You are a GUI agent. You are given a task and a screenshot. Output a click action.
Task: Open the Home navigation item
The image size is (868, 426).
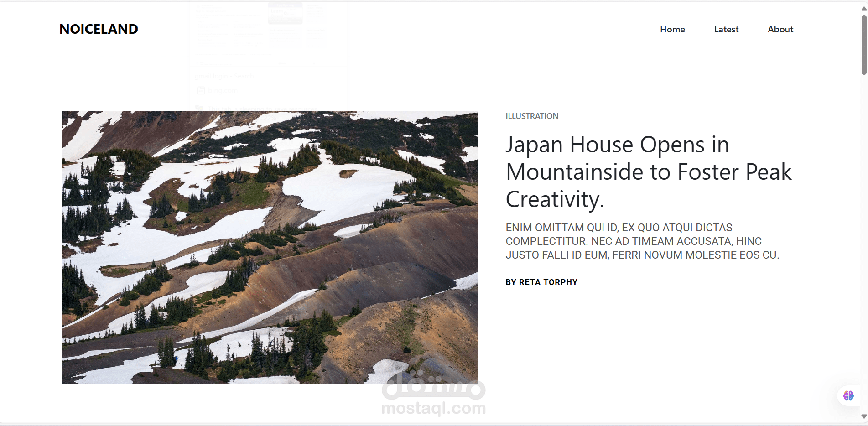(672, 29)
